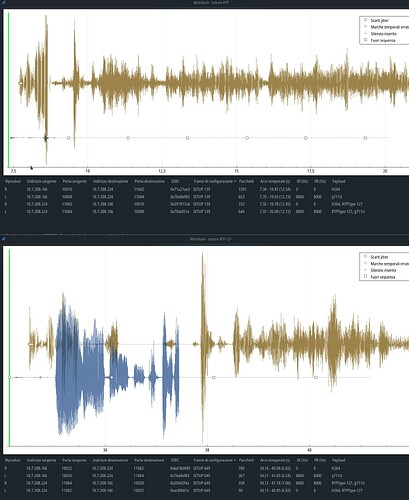The height and width of the screenshot is (500, 409).
Task: Select the H264 stream row with source port 10022
Action: (204, 468)
